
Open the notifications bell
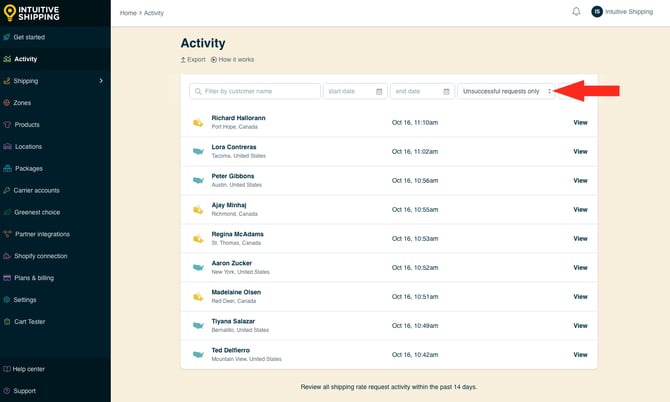pyautogui.click(x=576, y=12)
